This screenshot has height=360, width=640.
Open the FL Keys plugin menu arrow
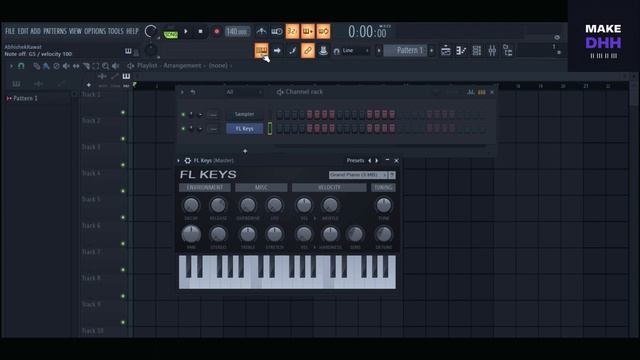click(178, 161)
